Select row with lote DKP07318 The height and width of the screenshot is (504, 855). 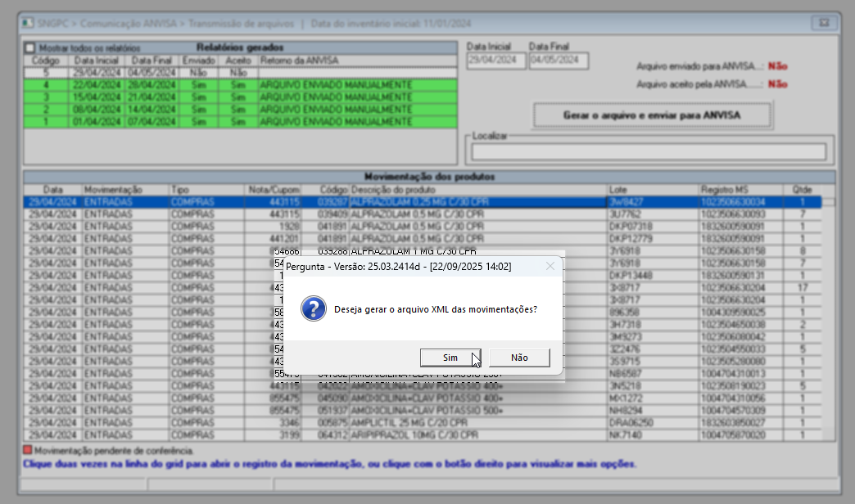point(423,227)
